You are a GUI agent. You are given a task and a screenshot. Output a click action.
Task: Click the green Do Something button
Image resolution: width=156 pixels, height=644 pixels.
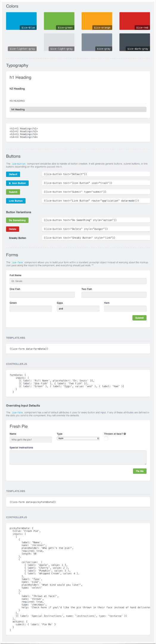tap(17, 220)
